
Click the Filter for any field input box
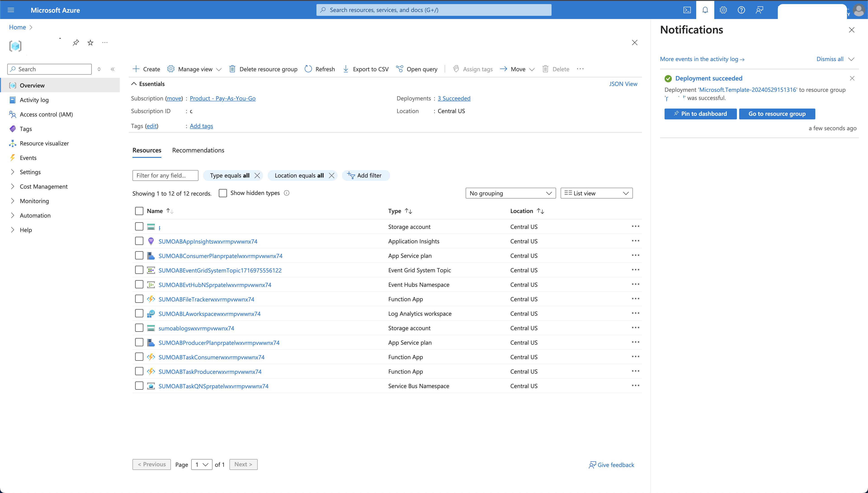165,175
